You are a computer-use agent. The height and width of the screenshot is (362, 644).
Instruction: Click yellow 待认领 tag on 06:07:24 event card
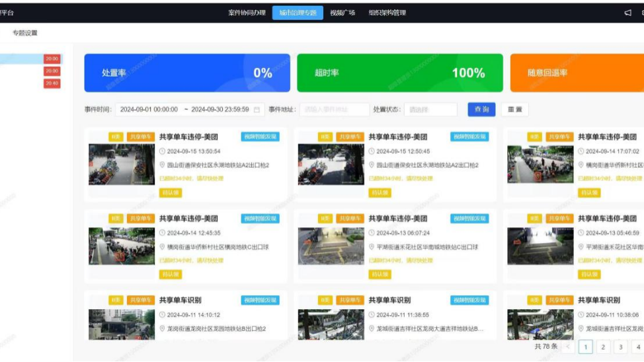click(x=380, y=274)
